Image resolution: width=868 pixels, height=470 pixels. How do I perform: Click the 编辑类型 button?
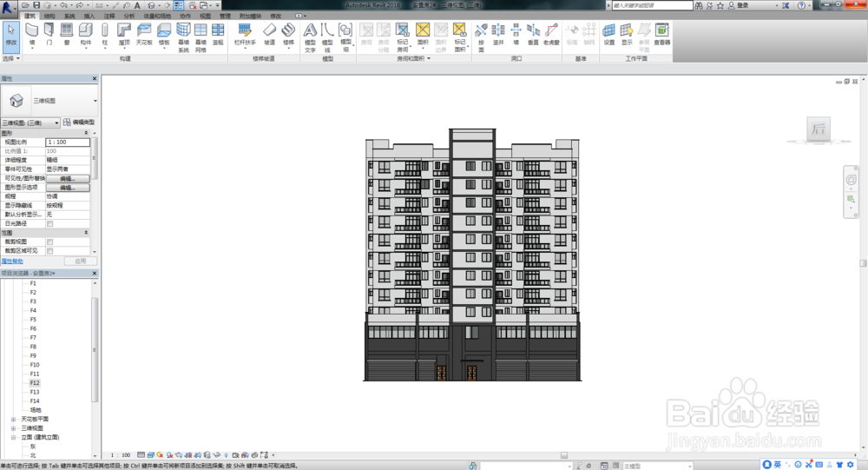[79, 122]
